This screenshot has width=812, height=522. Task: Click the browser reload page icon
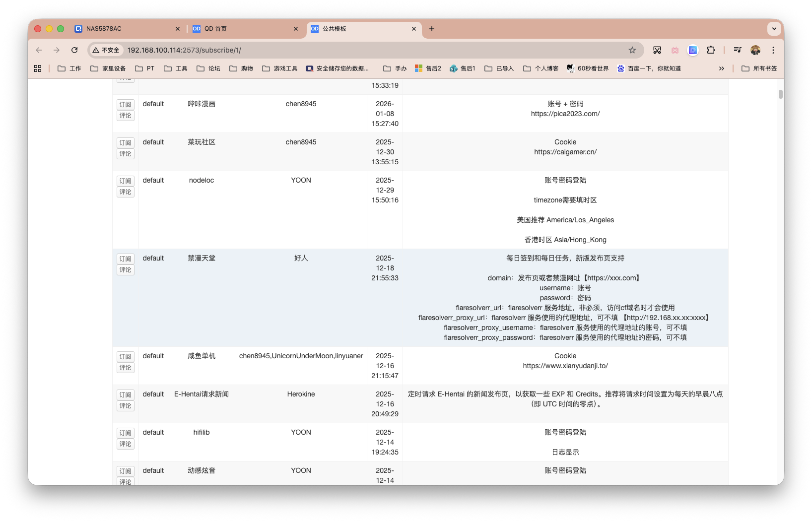point(74,50)
